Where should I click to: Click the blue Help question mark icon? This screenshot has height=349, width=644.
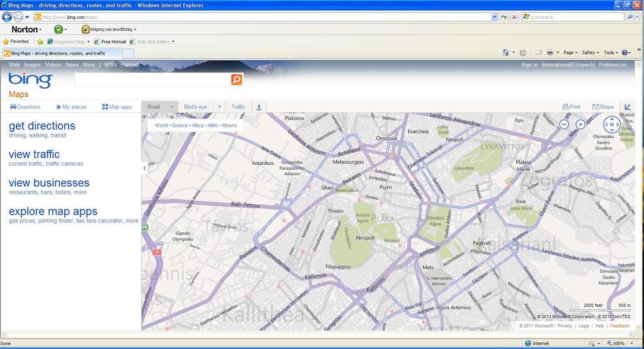(624, 52)
